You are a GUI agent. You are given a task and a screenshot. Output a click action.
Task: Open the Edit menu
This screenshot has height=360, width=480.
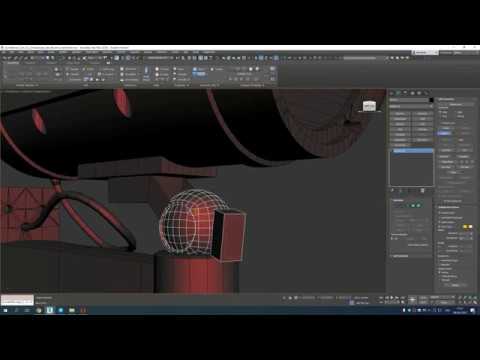(x=12, y=52)
